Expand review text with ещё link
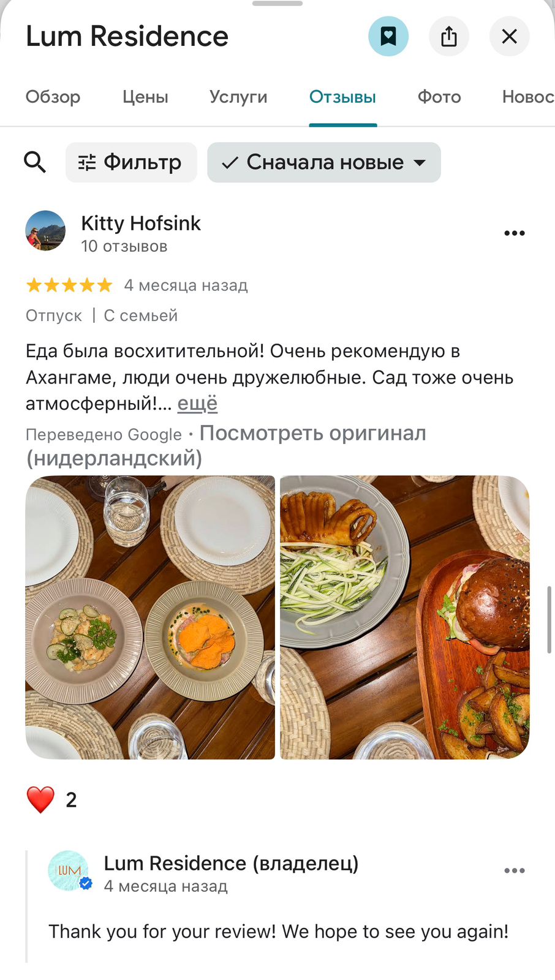Screen dimensions: 555x980 point(197,404)
